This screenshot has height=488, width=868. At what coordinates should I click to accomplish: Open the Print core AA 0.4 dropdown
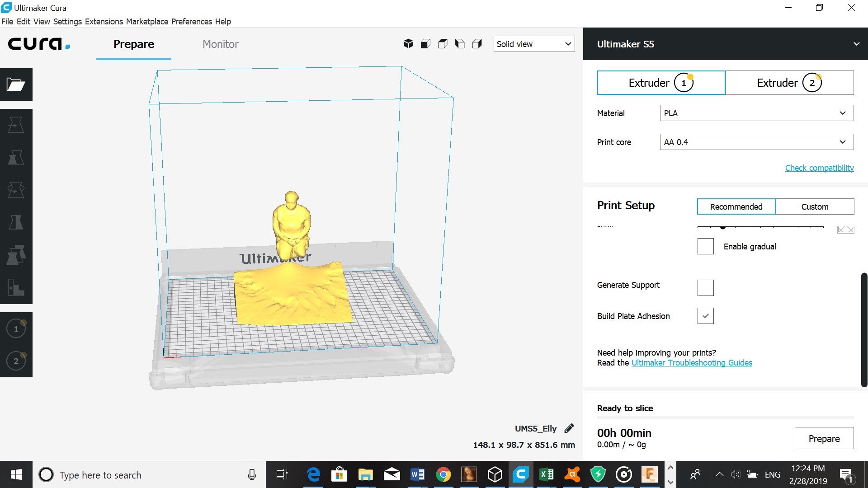756,142
